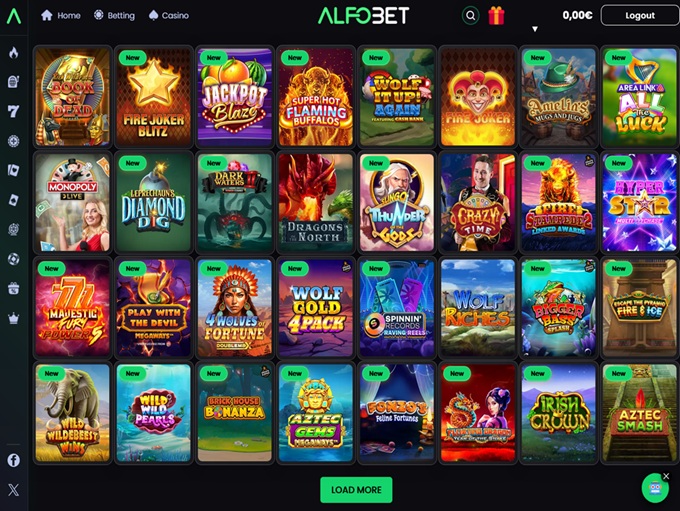
Task: Click the crown VIP sidebar icon
Action: [14, 318]
